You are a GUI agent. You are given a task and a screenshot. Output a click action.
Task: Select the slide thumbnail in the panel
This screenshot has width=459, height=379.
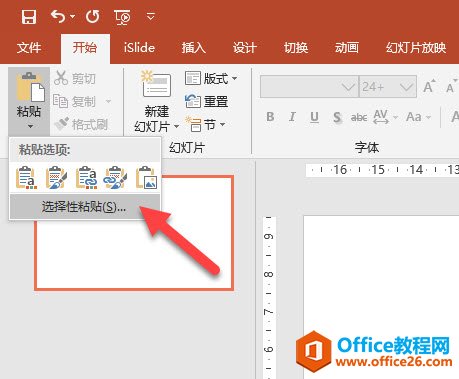click(134, 233)
